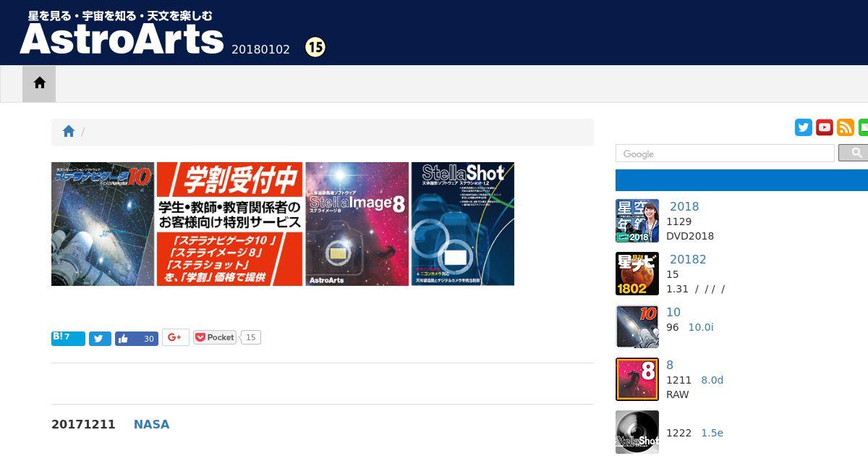This screenshot has width=868, height=456.
Task: Open the StellaShot banner
Action: pyautogui.click(x=463, y=224)
